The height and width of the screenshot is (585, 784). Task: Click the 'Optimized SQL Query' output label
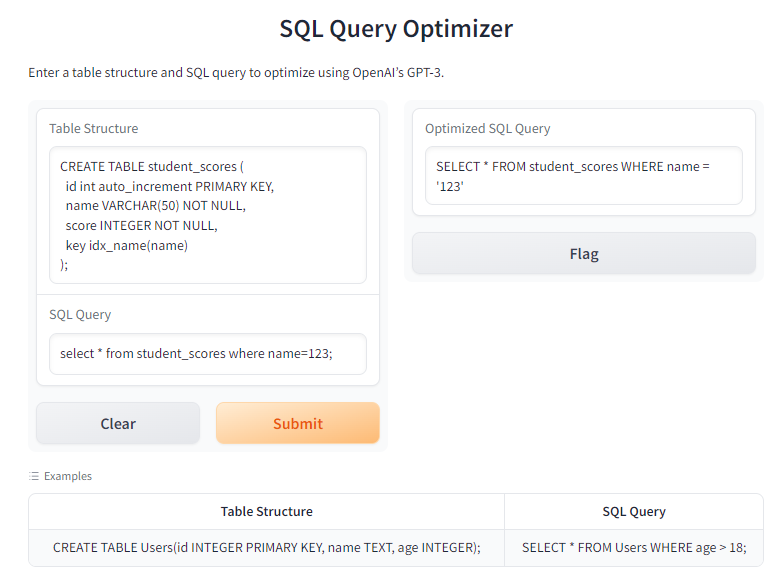pos(488,128)
